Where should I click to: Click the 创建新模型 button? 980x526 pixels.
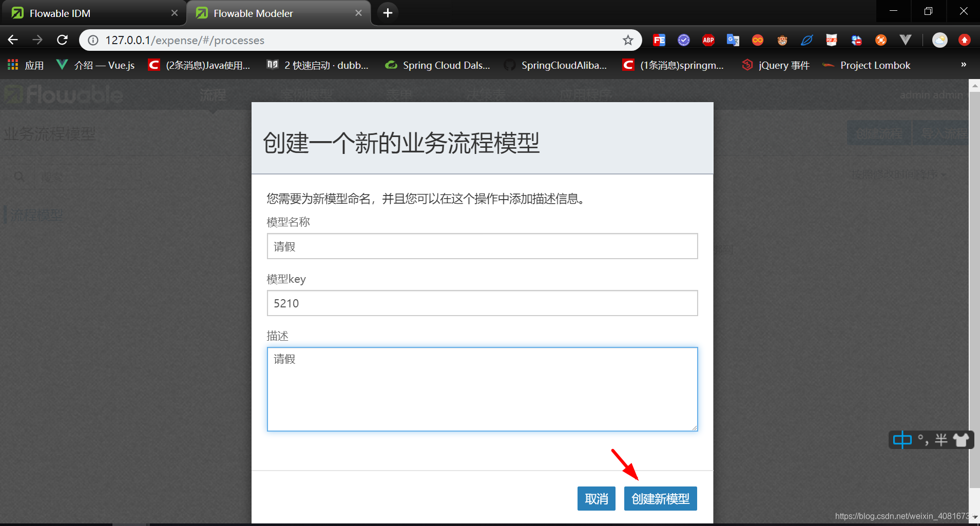pyautogui.click(x=660, y=498)
